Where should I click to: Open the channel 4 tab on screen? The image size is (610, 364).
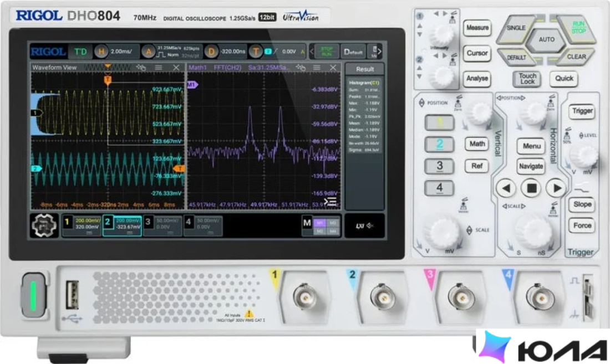click(203, 226)
